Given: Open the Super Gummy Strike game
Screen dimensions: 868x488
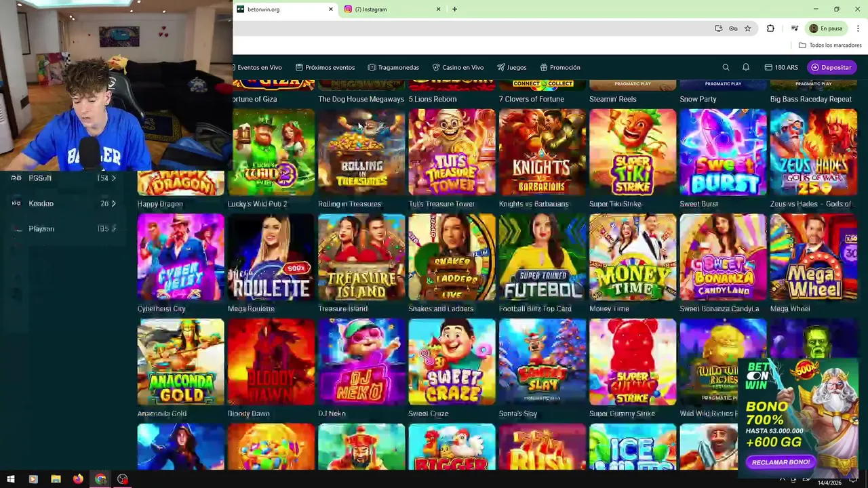Looking at the screenshot, I should coord(633,362).
